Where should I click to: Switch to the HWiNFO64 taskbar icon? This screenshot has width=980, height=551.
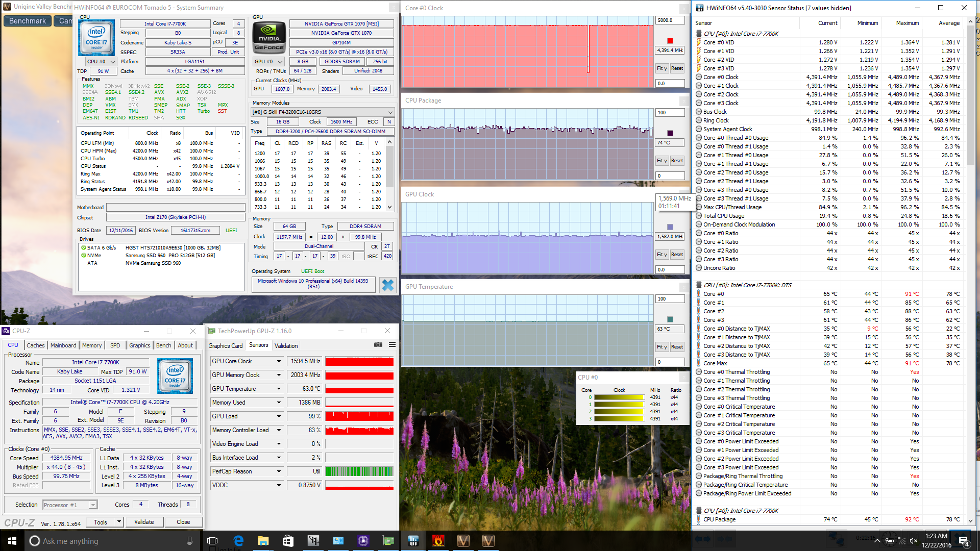pos(413,541)
